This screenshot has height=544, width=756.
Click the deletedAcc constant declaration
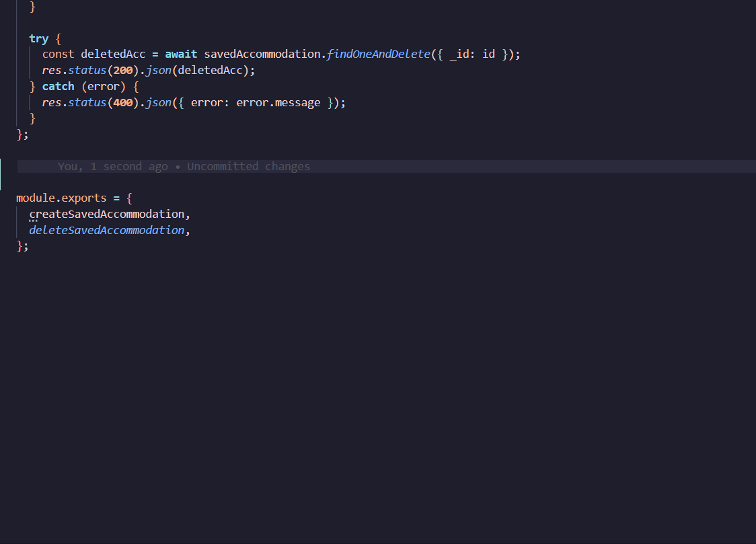[113, 54]
